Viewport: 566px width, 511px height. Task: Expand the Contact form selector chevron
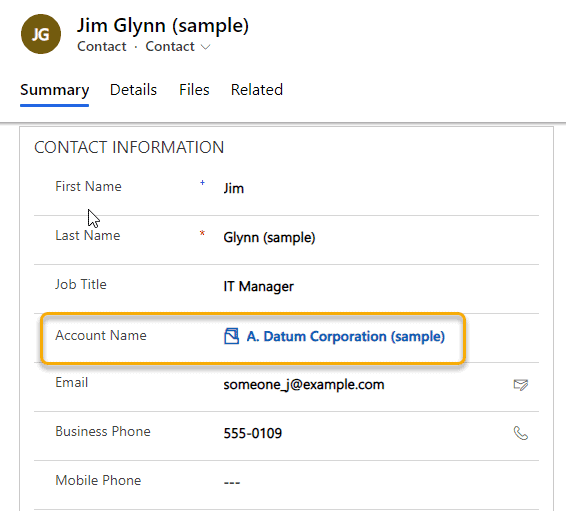pos(205,47)
